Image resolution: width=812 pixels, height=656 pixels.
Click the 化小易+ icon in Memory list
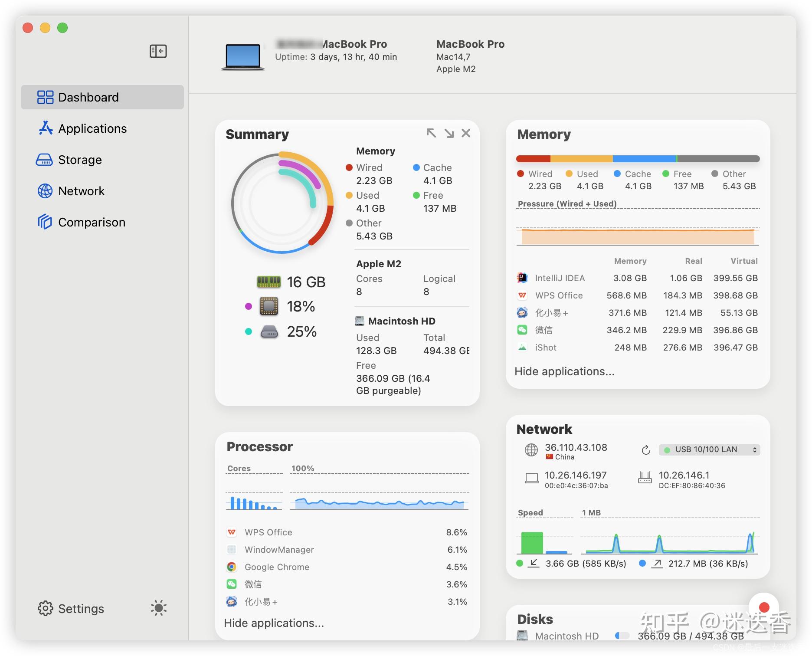[522, 312]
